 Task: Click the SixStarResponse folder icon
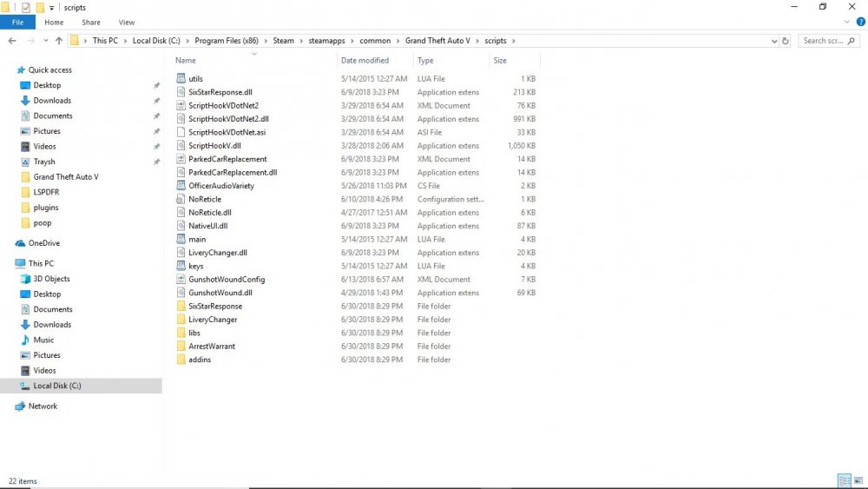point(181,307)
